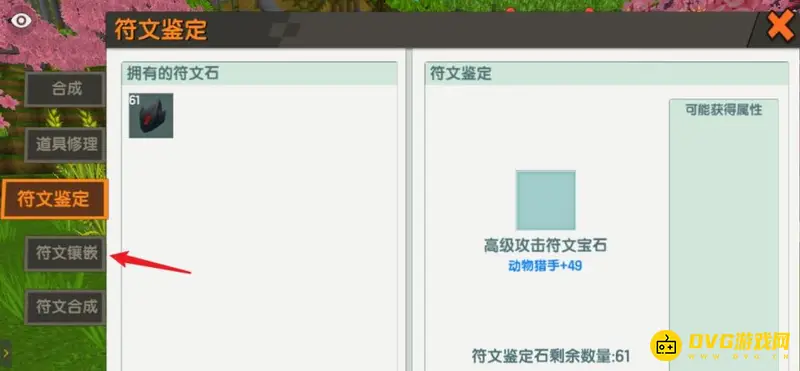
Task: Click the 符文鉴定石剩余数量:61 text
Action: pyautogui.click(x=551, y=355)
